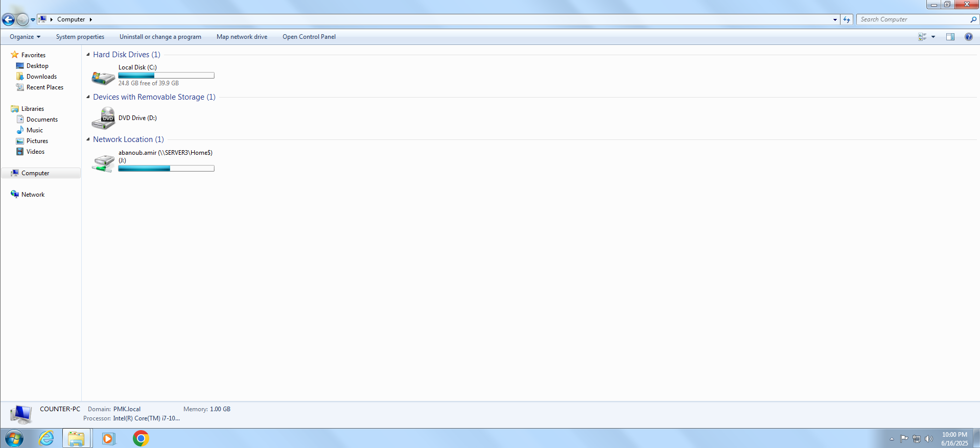Select the DVD Drive (D:) icon
980x448 pixels.
tap(103, 118)
